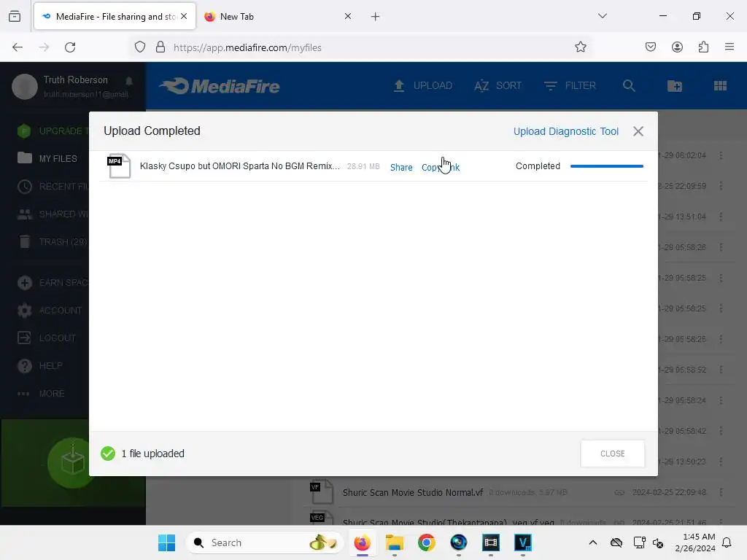This screenshot has width=747, height=560.
Task: Close the MediaFire browser tab
Action: [184, 16]
